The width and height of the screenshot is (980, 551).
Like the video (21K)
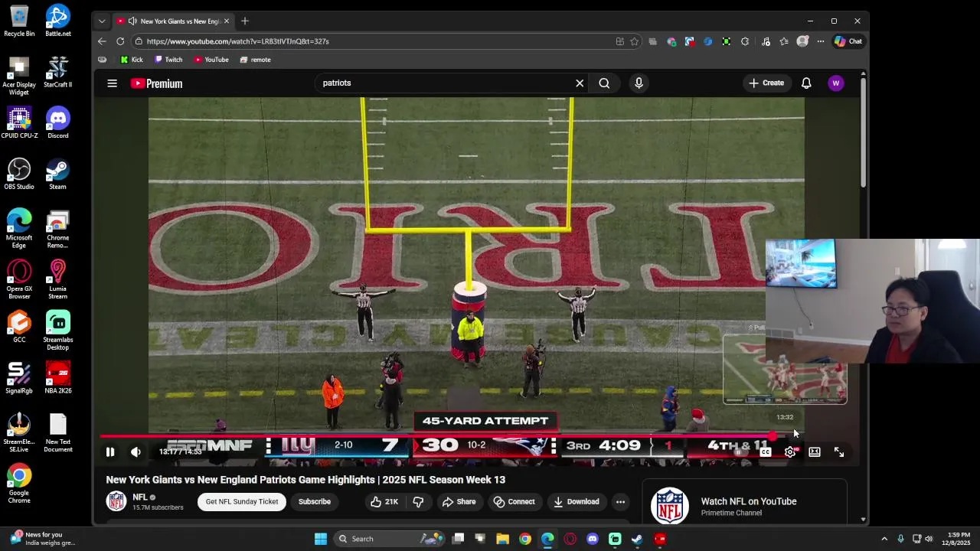(x=384, y=501)
